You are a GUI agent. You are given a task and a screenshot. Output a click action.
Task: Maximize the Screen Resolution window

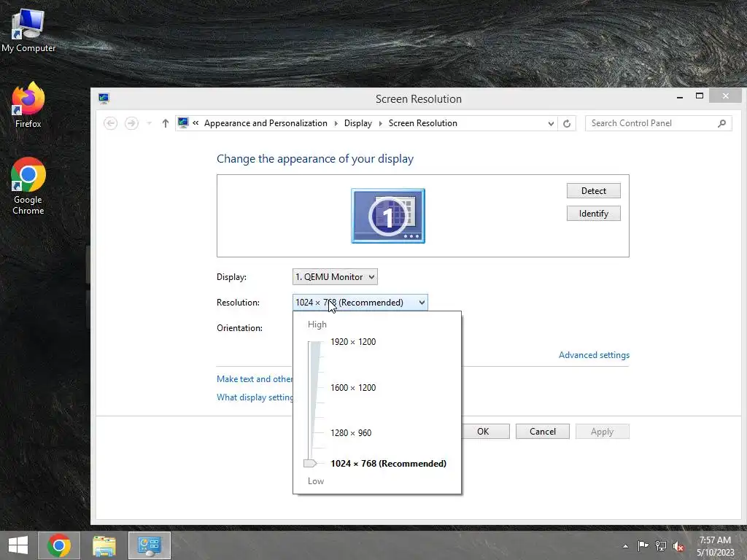click(700, 96)
